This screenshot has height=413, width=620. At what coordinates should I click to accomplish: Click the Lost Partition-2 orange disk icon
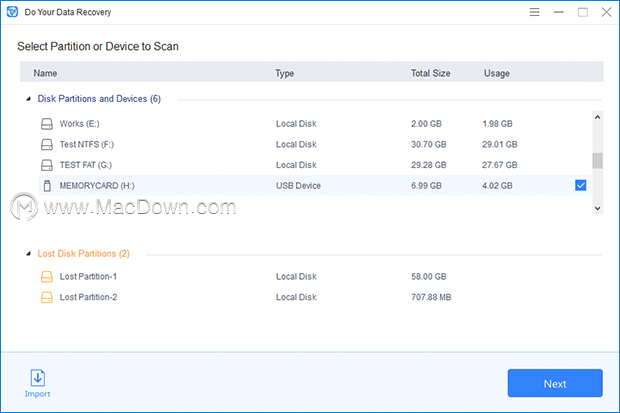point(47,297)
